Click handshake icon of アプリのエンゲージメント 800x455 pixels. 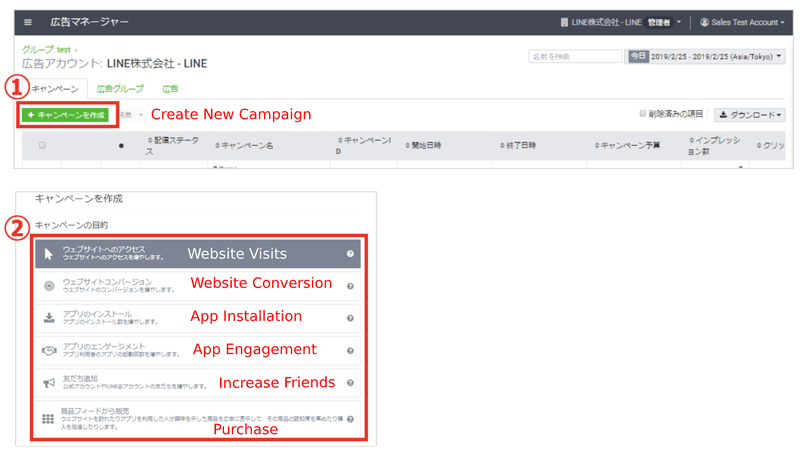[49, 350]
